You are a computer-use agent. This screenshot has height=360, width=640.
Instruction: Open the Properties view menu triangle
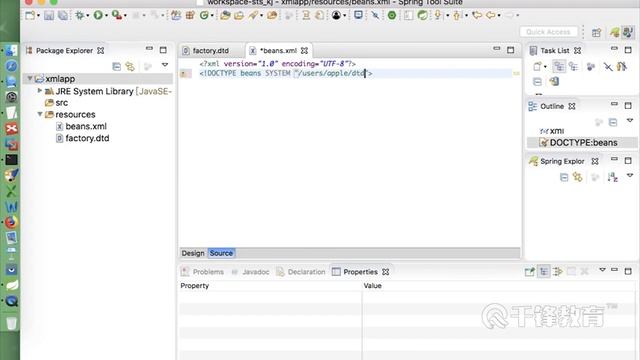point(602,270)
